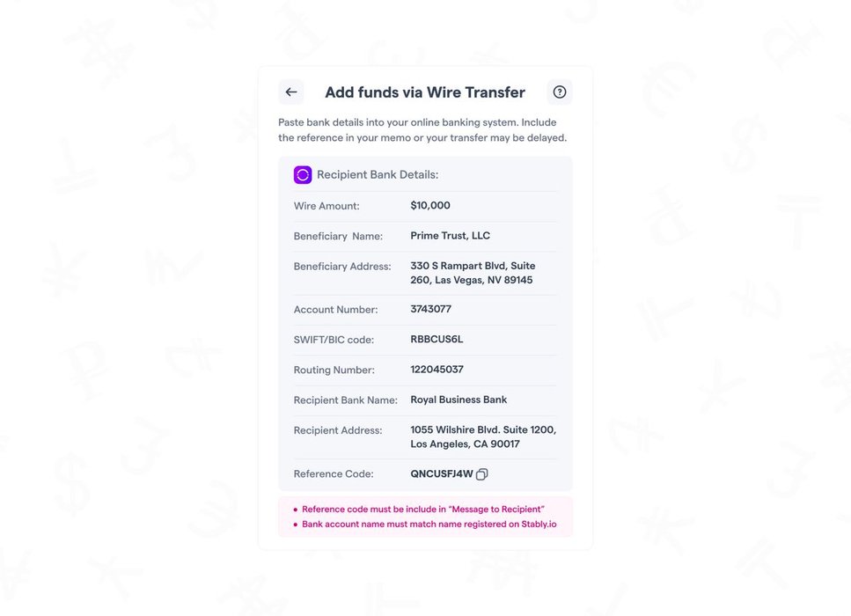Click routing number 122045037
This screenshot has width=851, height=616.
click(x=437, y=370)
